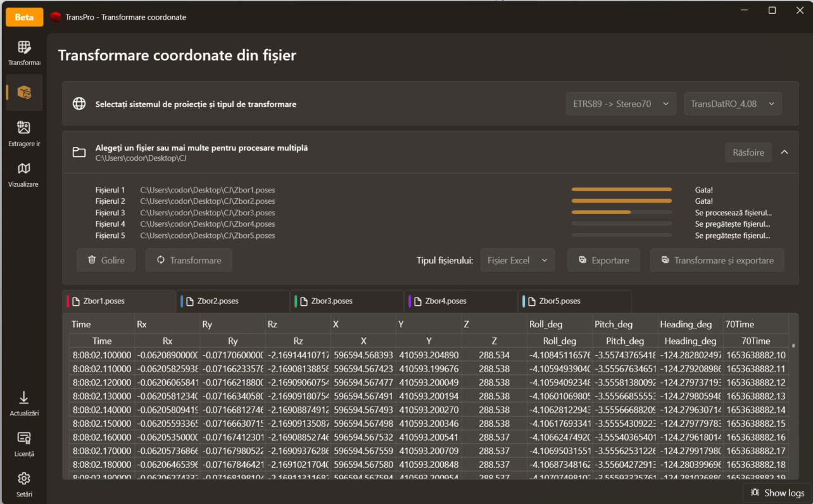The height and width of the screenshot is (504, 813).
Task: Switch to the Zbor3.poses tab
Action: (x=347, y=301)
